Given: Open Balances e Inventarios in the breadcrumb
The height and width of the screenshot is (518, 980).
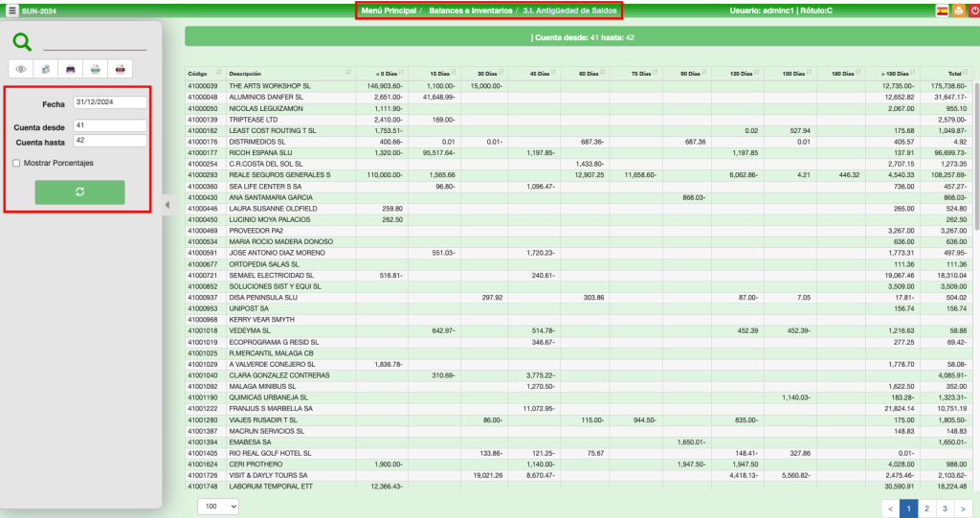Looking at the screenshot, I should pyautogui.click(x=470, y=11).
